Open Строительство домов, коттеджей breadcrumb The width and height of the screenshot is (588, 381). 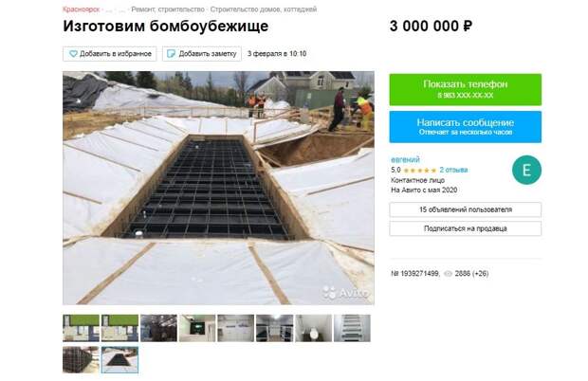(x=264, y=9)
